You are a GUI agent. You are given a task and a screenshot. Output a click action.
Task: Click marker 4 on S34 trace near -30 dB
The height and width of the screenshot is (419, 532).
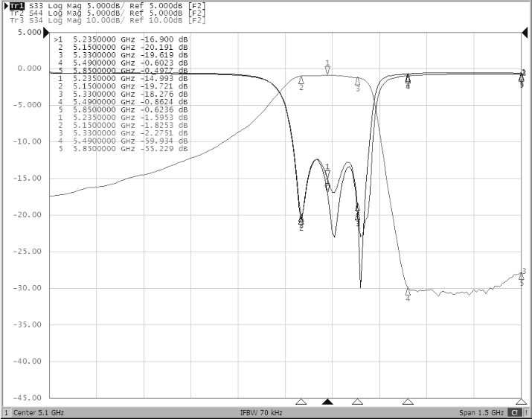click(408, 292)
